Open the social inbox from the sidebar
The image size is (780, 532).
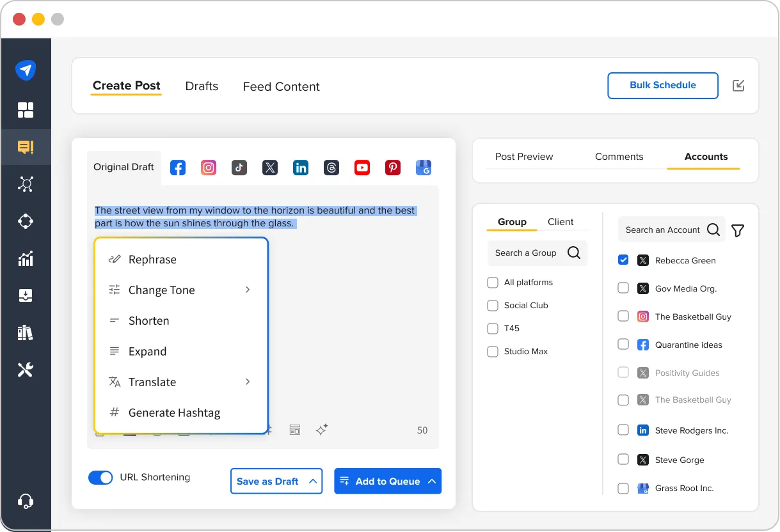[26, 146]
